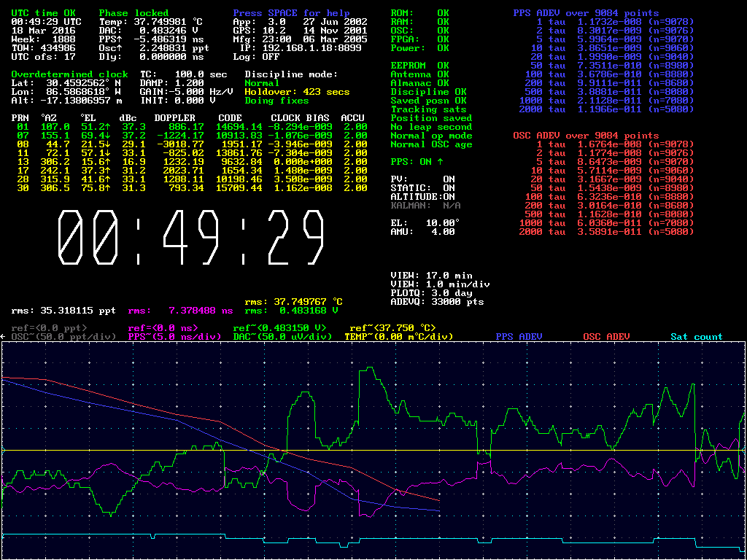Image resolution: width=747 pixels, height=560 pixels.
Task: Select the TEMP plot scale label
Action: tap(398, 337)
